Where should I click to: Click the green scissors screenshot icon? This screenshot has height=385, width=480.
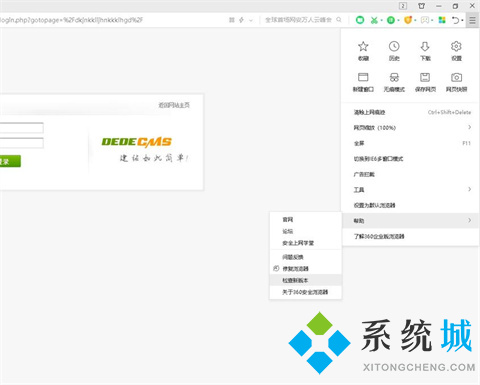coord(374,20)
